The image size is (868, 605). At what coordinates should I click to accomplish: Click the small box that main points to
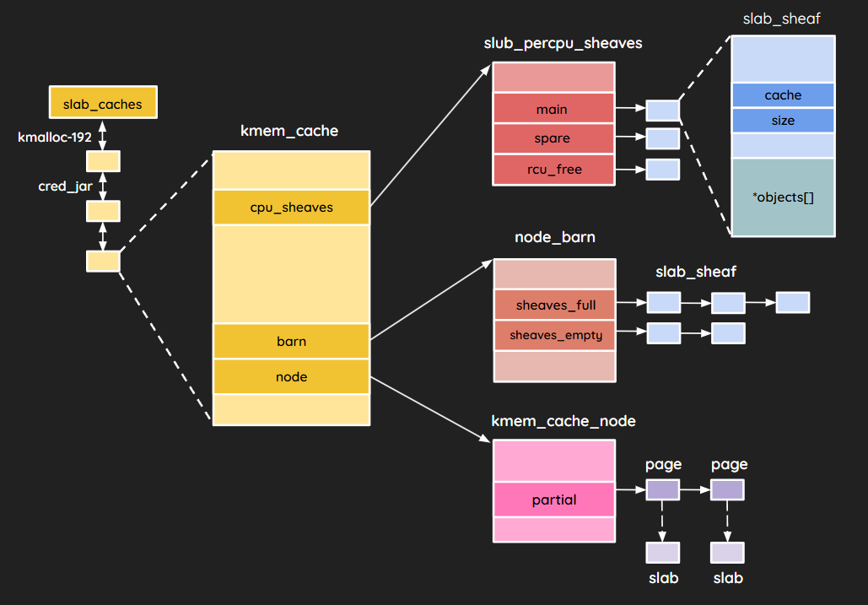point(663,111)
